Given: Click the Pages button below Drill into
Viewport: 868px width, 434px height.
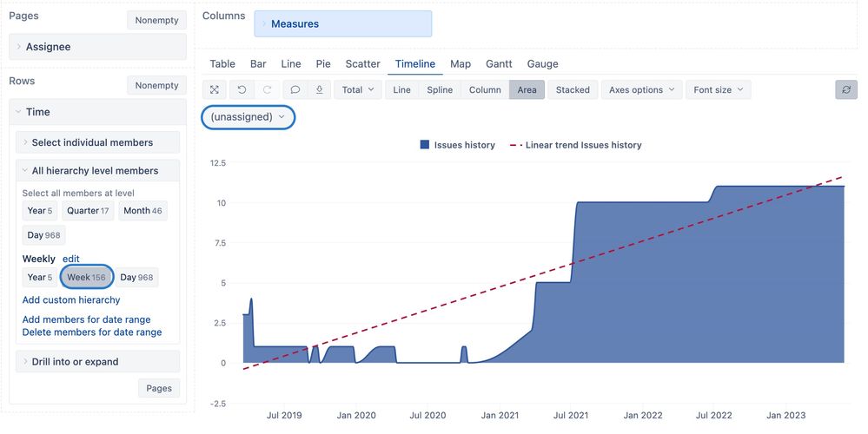Looking at the screenshot, I should (159, 388).
